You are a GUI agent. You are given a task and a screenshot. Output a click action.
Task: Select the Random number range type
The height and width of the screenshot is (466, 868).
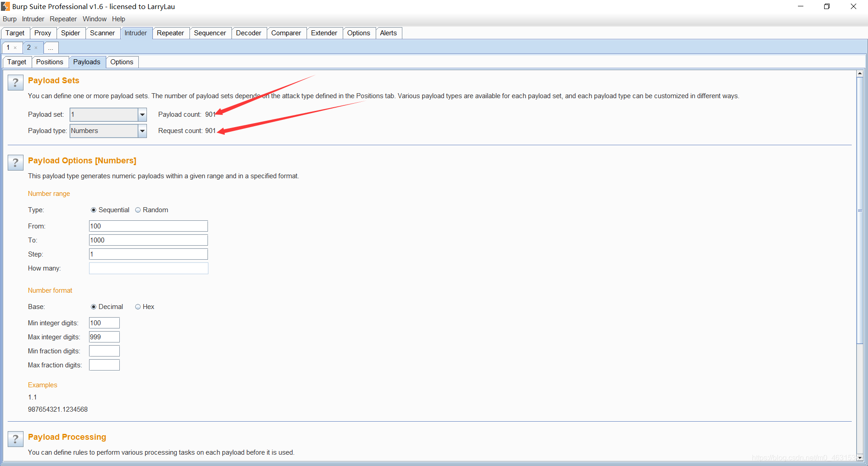click(138, 209)
